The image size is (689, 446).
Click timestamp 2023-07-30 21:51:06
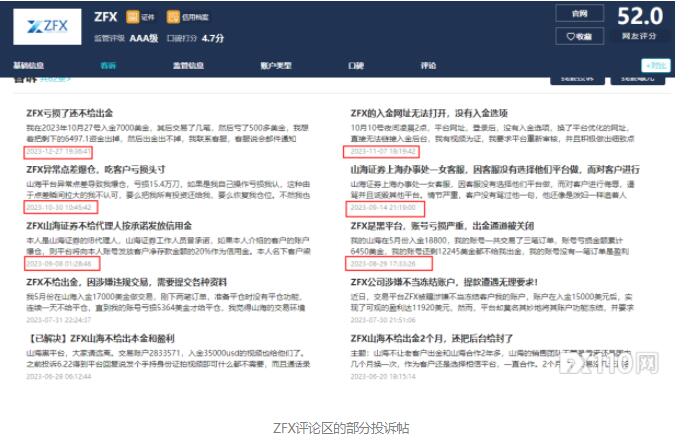coord(383,320)
